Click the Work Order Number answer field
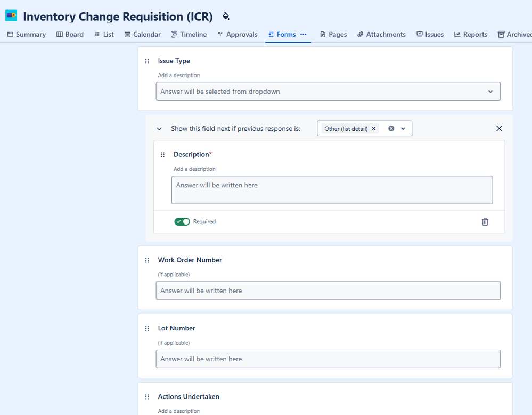 coord(328,290)
